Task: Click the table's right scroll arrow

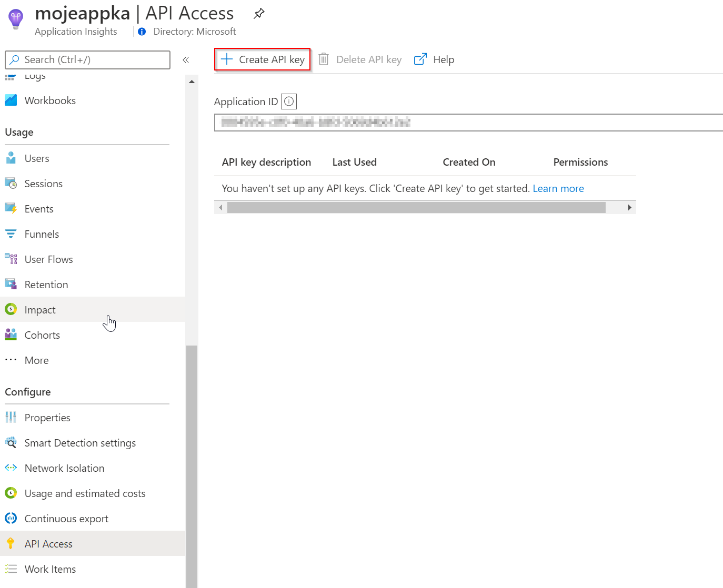Action: click(629, 208)
